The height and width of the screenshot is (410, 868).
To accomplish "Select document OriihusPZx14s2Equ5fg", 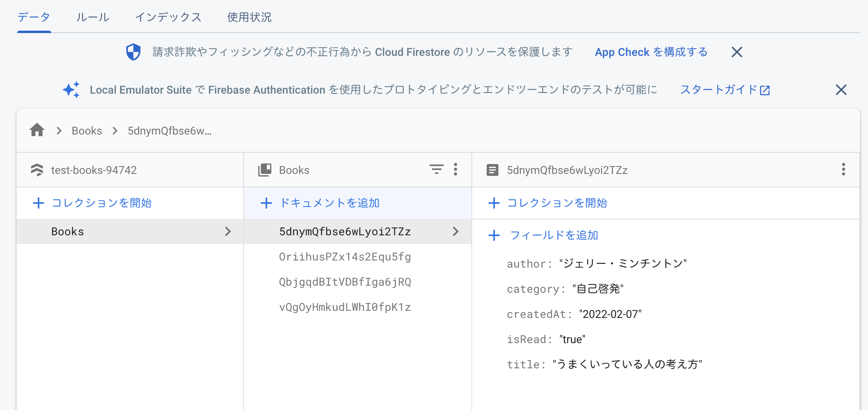I will [x=345, y=257].
